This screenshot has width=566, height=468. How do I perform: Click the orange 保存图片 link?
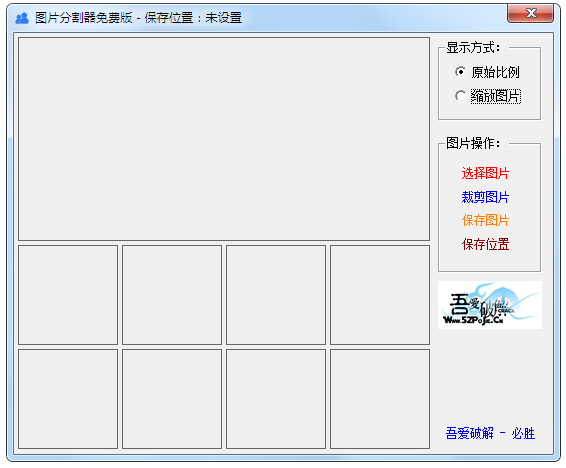[x=485, y=220]
